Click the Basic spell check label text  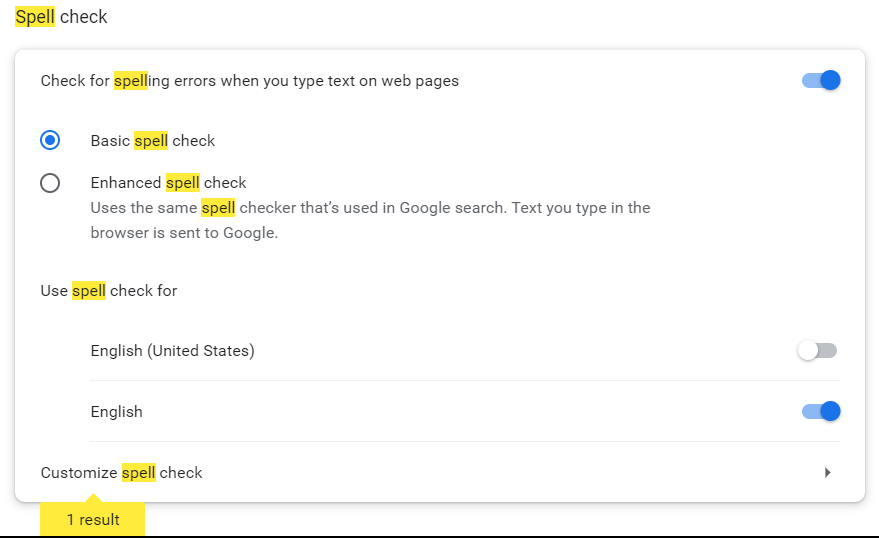[x=152, y=141]
